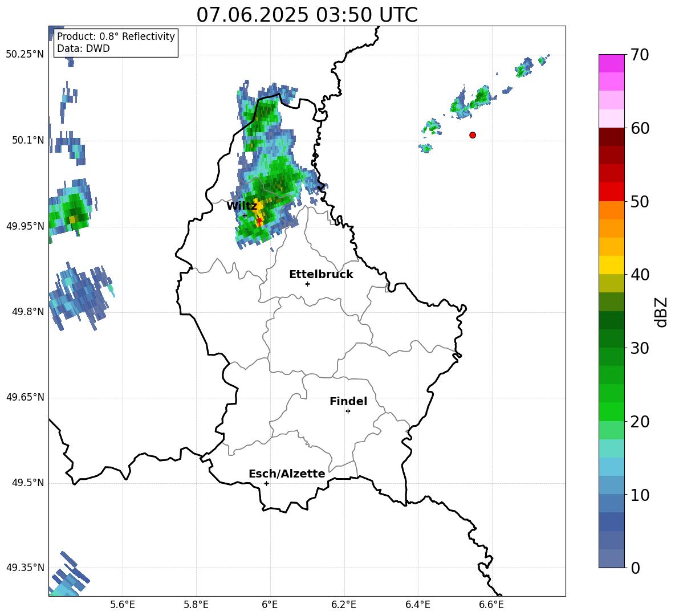Screen dimensions: 675x616
Task: Click the magenta swatch atop the colorbar
Action: tap(611, 63)
